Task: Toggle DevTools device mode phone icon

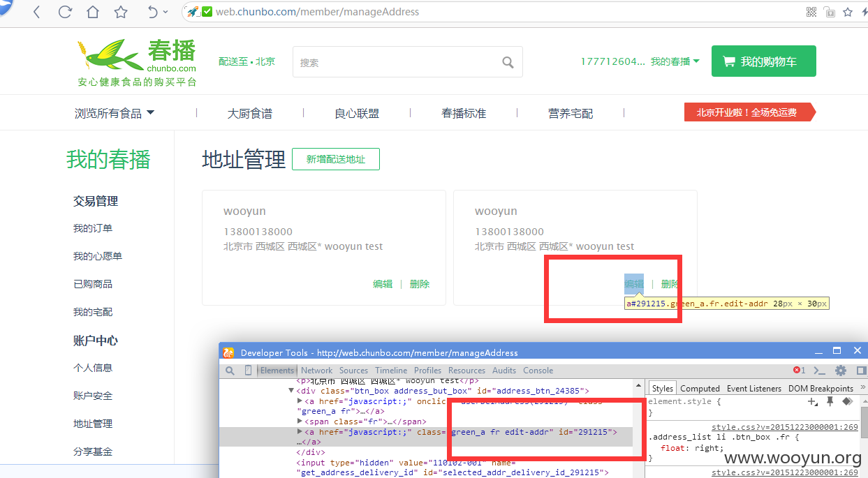Action: (248, 371)
